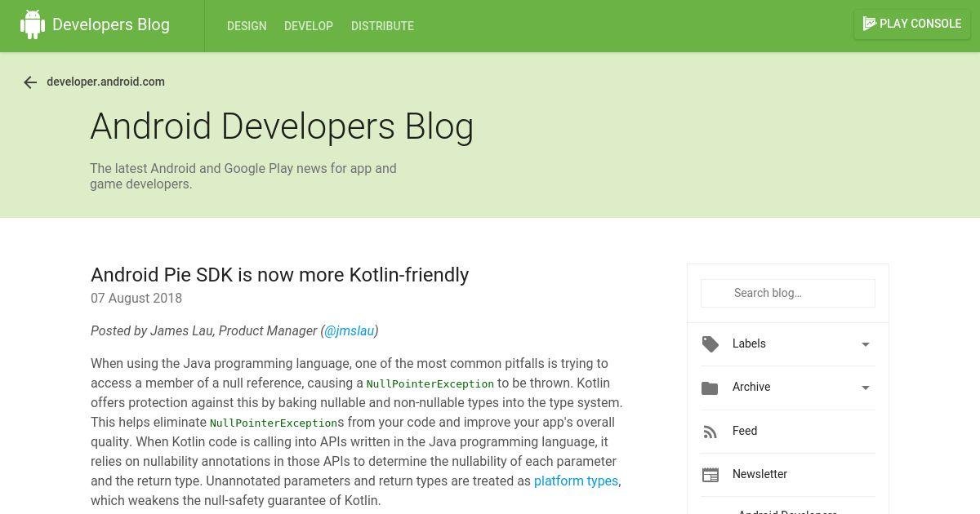
Task: Click the Labels tag icon
Action: tap(710, 344)
